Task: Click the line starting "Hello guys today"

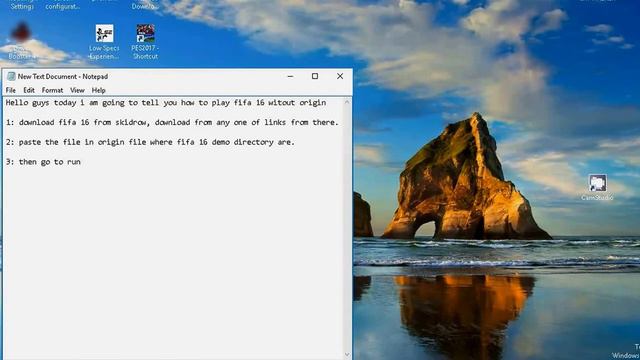Action: click(x=166, y=103)
